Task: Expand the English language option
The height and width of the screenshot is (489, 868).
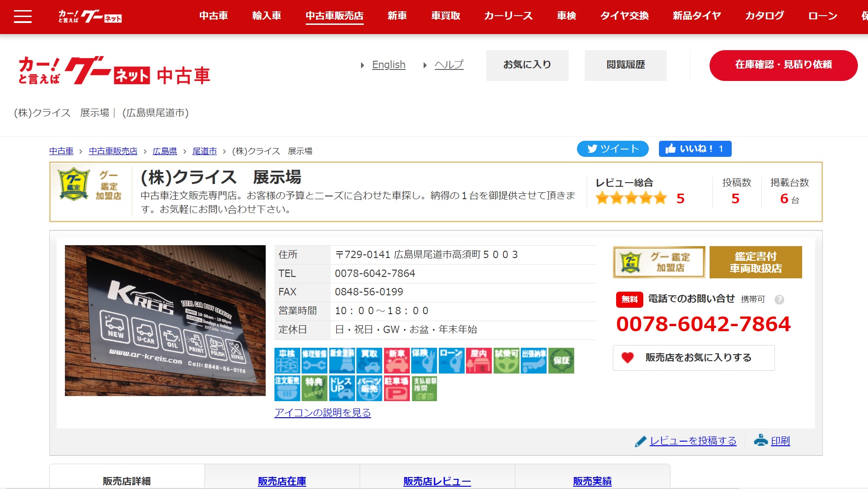Action: point(389,65)
